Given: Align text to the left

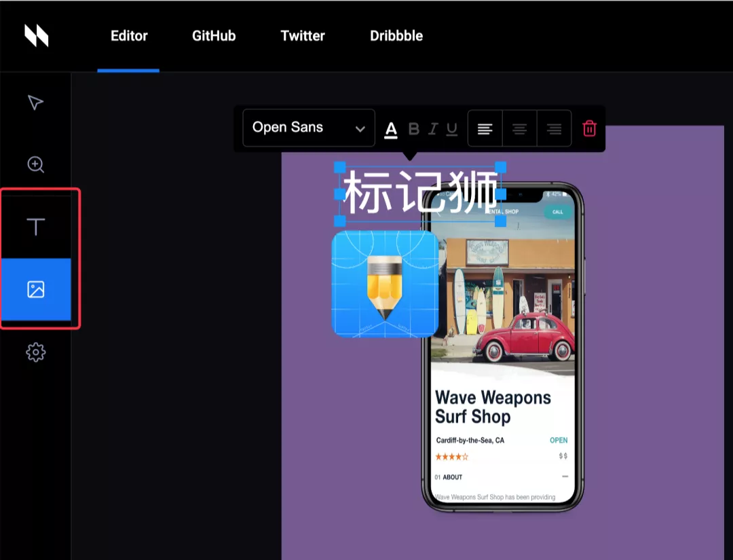Looking at the screenshot, I should click(x=485, y=129).
